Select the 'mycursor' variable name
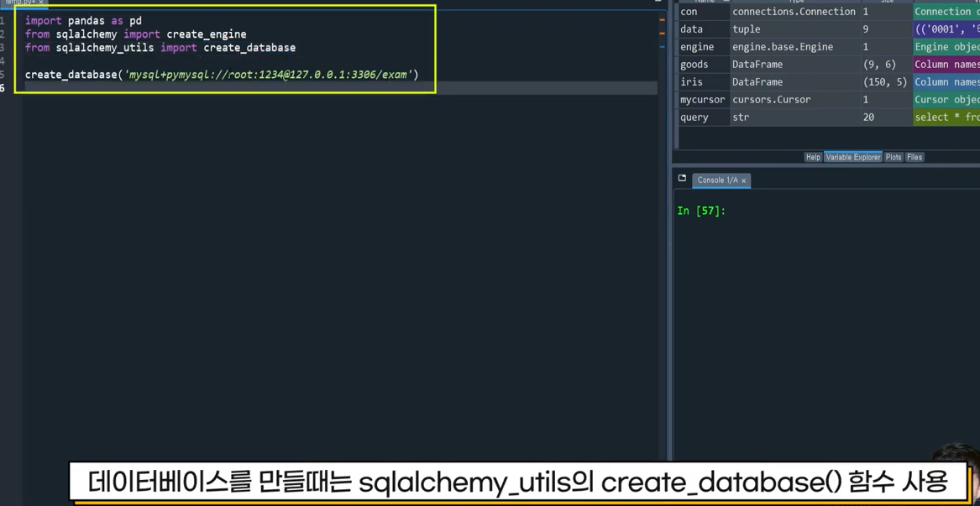980x506 pixels. point(703,99)
